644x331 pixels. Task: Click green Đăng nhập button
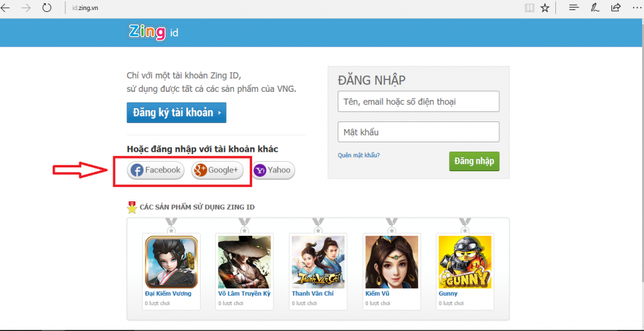474,161
